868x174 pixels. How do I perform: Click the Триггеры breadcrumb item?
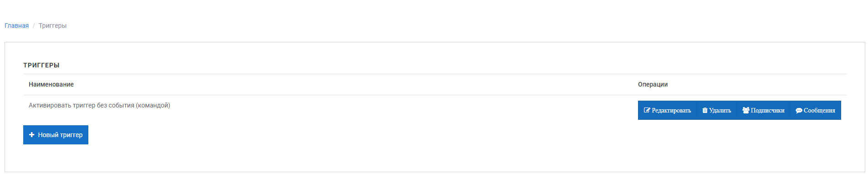point(52,26)
